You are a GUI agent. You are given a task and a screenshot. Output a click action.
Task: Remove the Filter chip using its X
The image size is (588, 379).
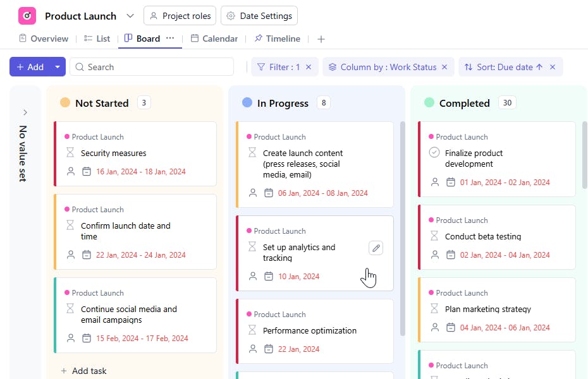[309, 67]
